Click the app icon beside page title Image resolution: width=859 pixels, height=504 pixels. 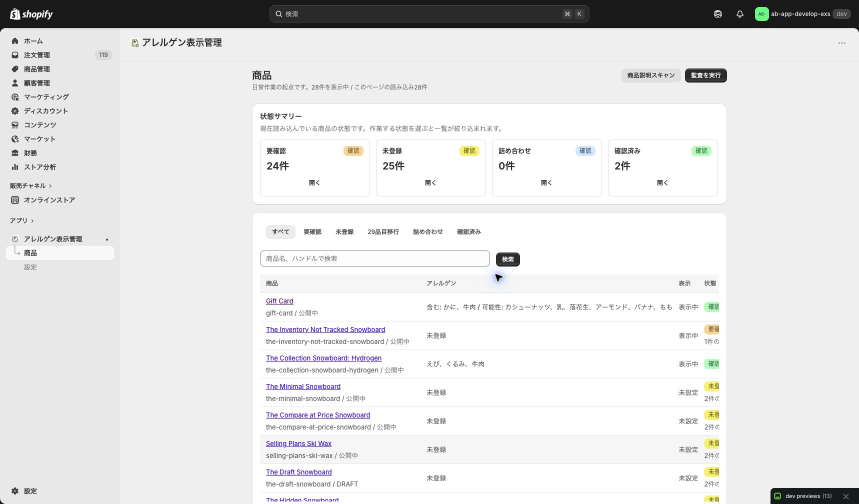(x=134, y=43)
